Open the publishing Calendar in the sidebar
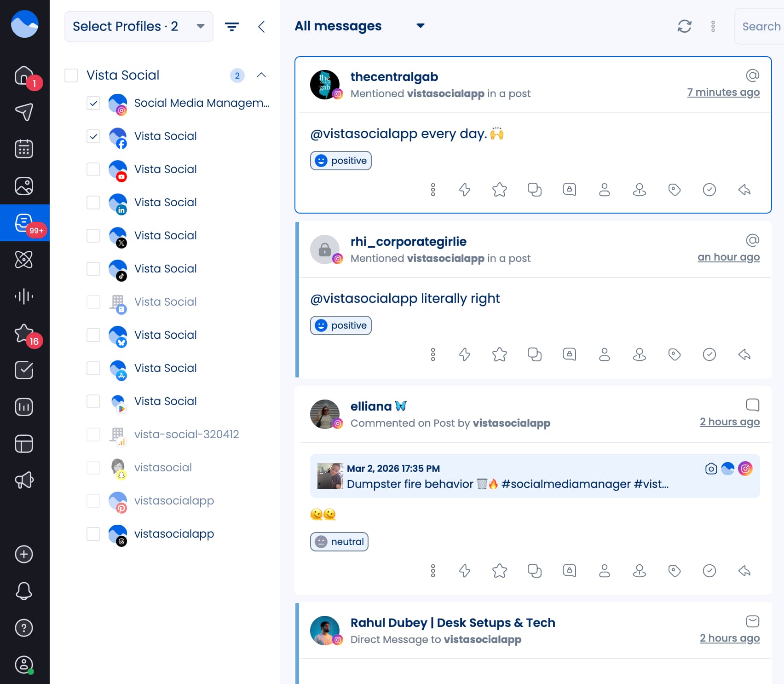The width and height of the screenshot is (784, 684). click(24, 148)
